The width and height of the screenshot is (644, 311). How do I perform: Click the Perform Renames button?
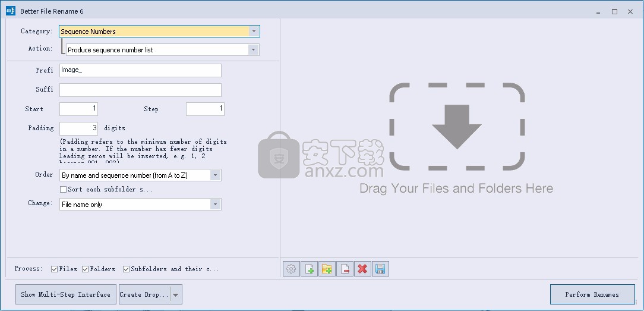click(x=592, y=294)
